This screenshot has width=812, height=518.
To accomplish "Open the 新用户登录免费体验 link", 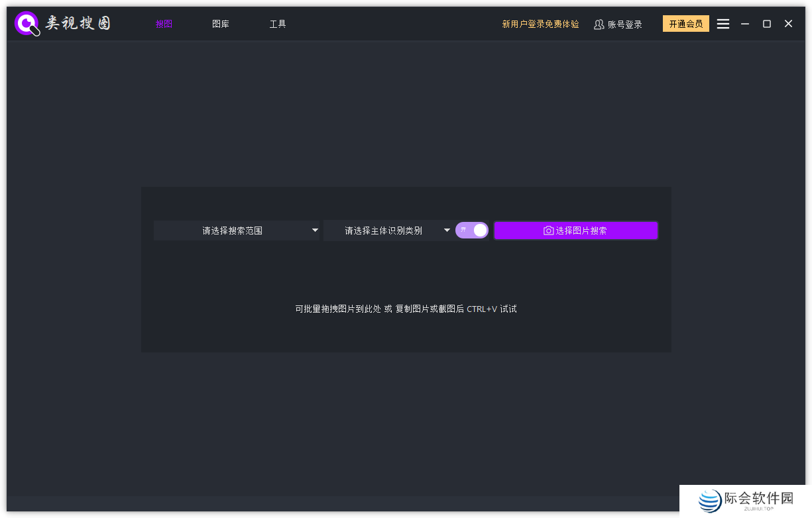I will click(541, 24).
